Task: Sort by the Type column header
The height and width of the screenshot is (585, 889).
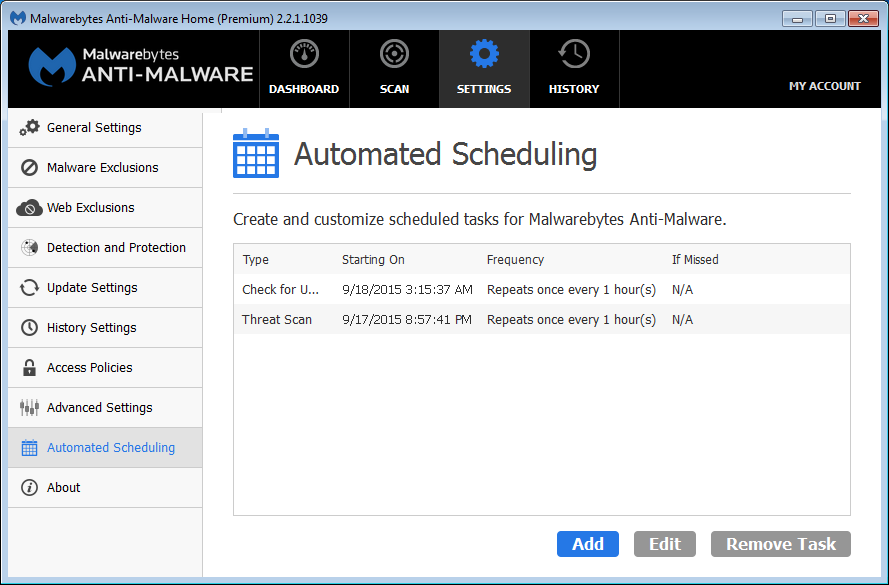Action: pos(256,260)
